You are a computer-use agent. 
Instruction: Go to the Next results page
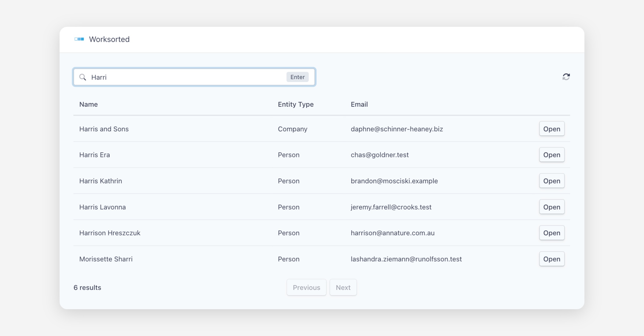343,287
